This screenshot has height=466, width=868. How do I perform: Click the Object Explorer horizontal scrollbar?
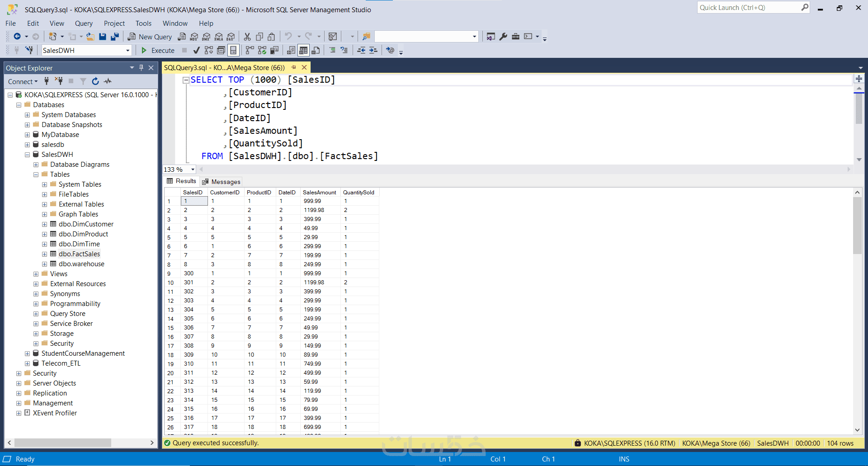pos(80,442)
